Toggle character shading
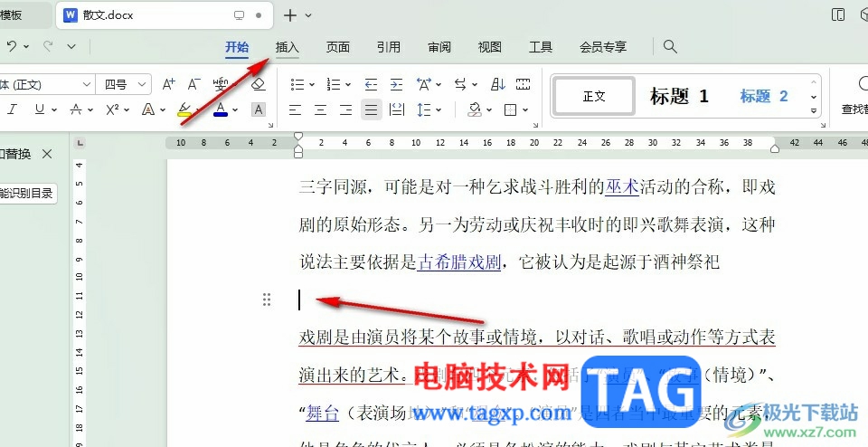The height and width of the screenshot is (447, 868). click(x=258, y=109)
